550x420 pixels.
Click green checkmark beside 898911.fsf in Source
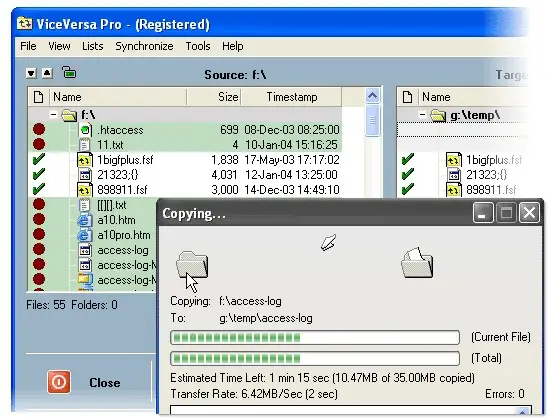pyautogui.click(x=39, y=189)
